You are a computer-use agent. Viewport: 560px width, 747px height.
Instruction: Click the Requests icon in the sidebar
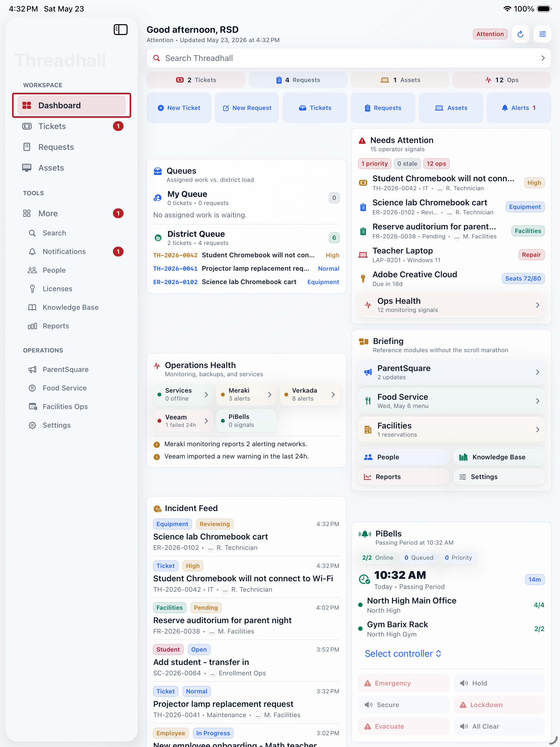pos(27,147)
